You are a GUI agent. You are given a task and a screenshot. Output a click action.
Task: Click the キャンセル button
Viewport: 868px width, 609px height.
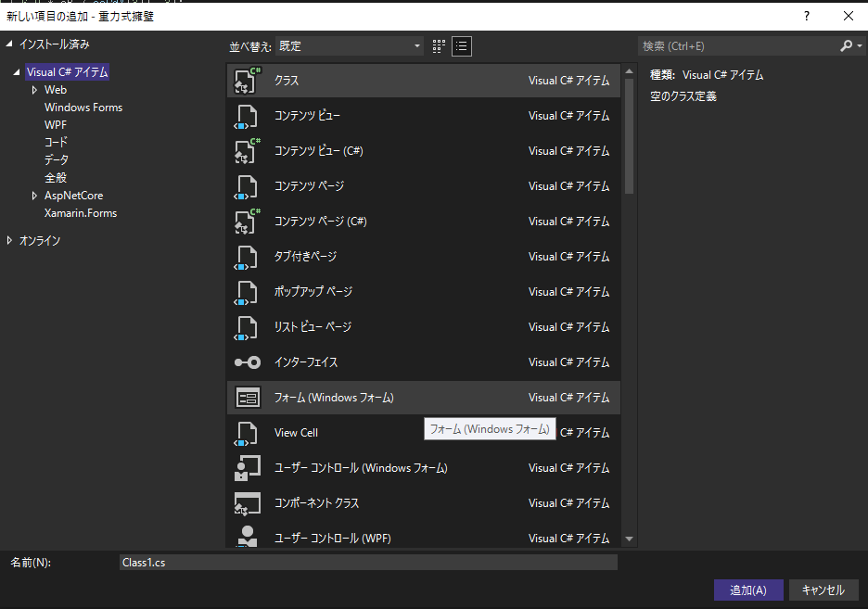point(823,590)
